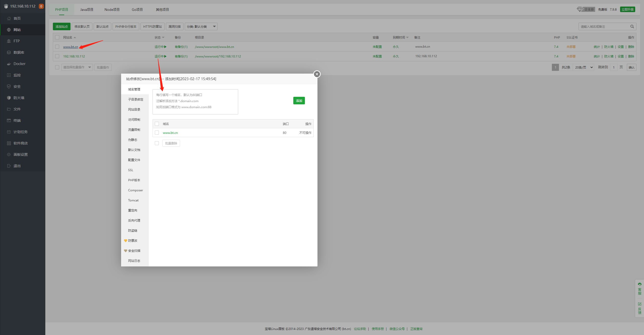Open software store grid icon
The image size is (644, 335).
(x=9, y=143)
